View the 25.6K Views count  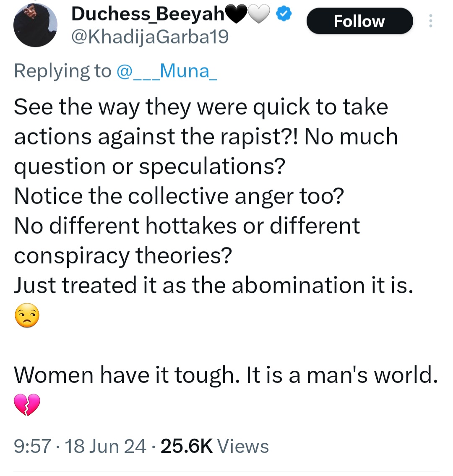pyautogui.click(x=214, y=446)
